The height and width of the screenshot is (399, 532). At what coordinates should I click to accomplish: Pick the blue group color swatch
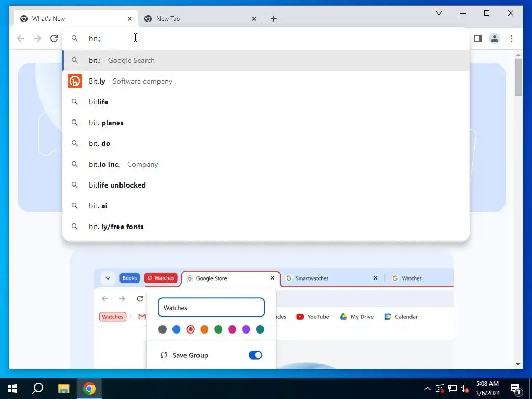point(177,329)
